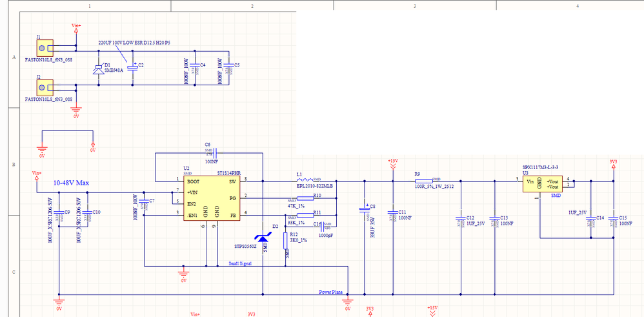
Task: Click the '100NF' value under C6
Action: [x=212, y=162]
